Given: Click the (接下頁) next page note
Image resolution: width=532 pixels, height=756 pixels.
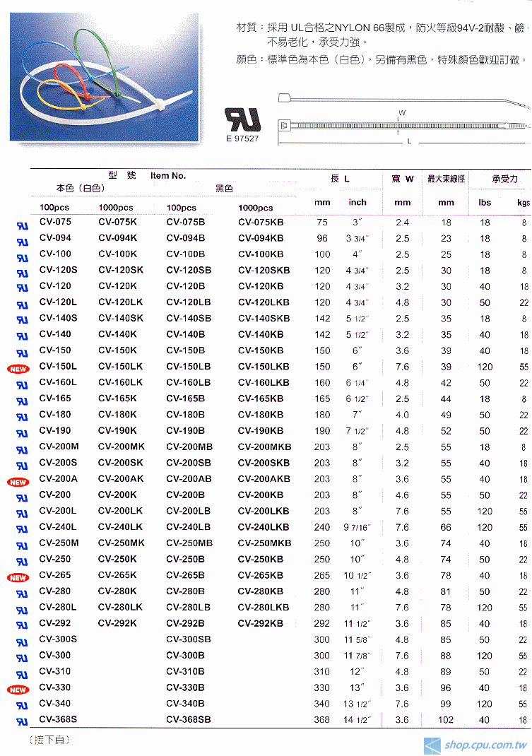Looking at the screenshot, I should tap(49, 740).
